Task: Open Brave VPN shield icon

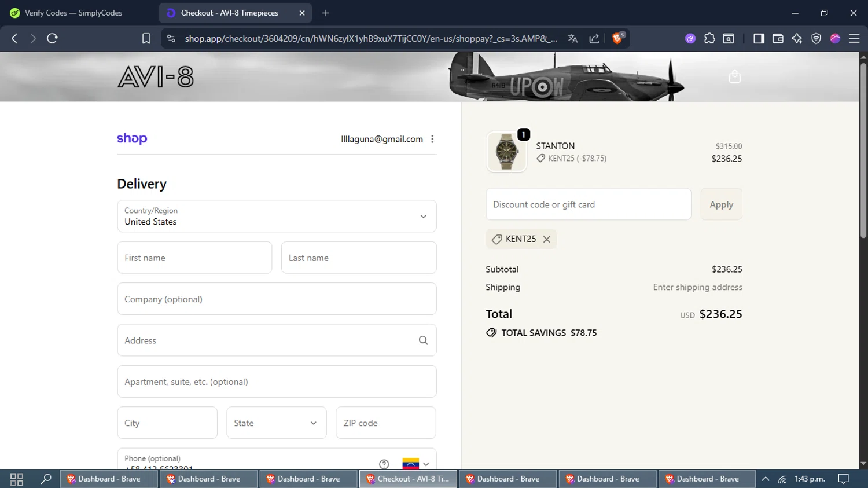Action: [816, 38]
